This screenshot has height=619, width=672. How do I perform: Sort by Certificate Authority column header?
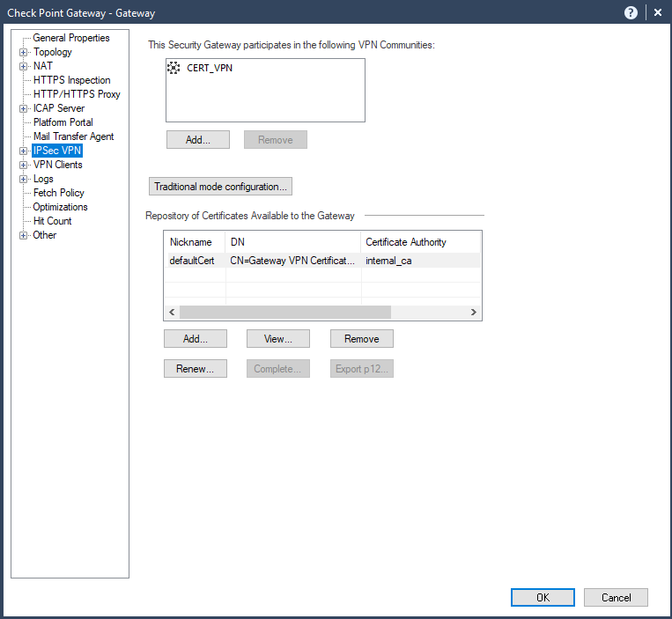(x=406, y=242)
